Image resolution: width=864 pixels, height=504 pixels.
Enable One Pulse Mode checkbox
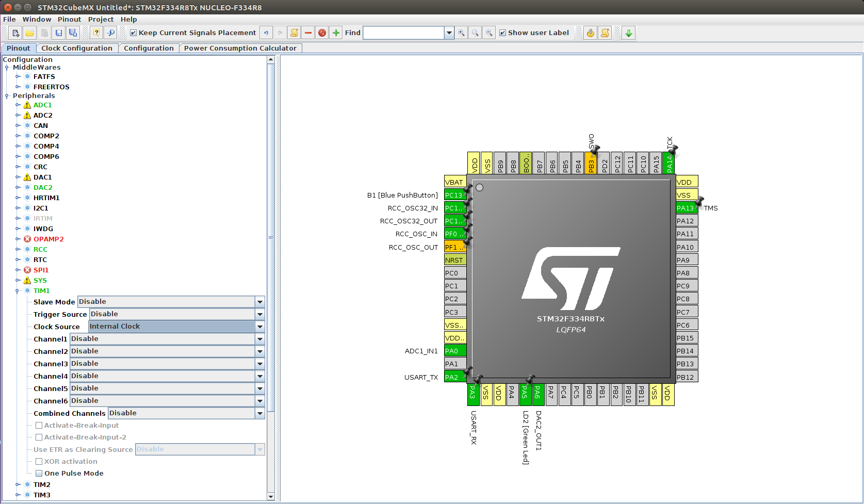click(39, 474)
